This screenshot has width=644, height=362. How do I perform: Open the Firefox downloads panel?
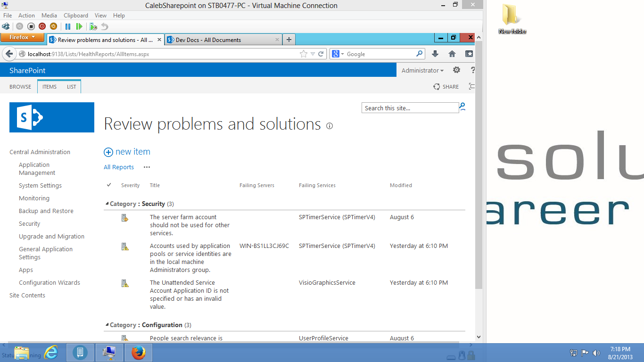coord(435,54)
